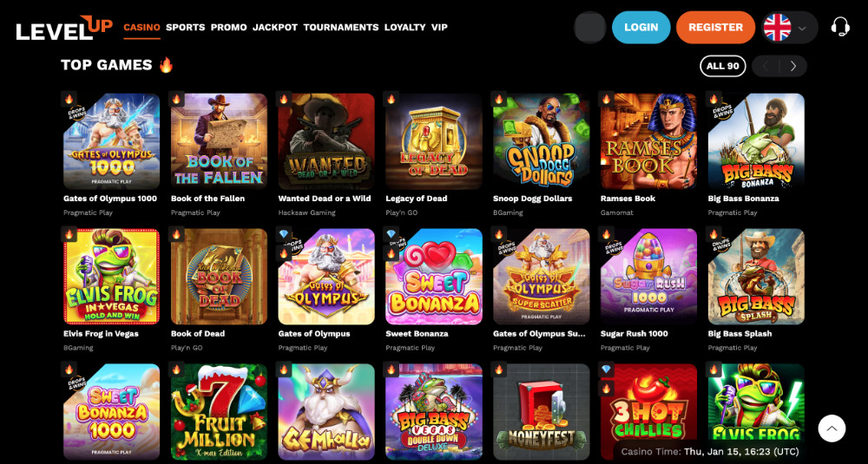Click the Login button
Viewport: 868px width, 464px height.
point(641,27)
